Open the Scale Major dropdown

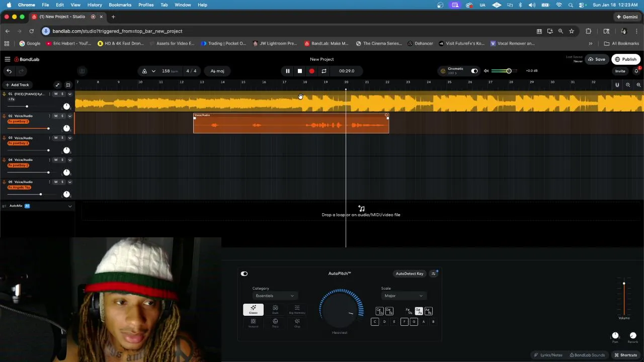pyautogui.click(x=404, y=296)
